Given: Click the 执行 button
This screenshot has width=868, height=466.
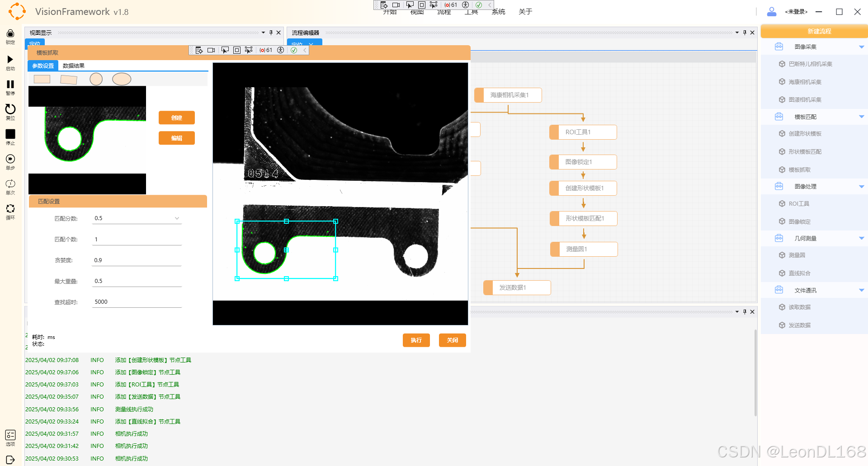Looking at the screenshot, I should tap(416, 340).
